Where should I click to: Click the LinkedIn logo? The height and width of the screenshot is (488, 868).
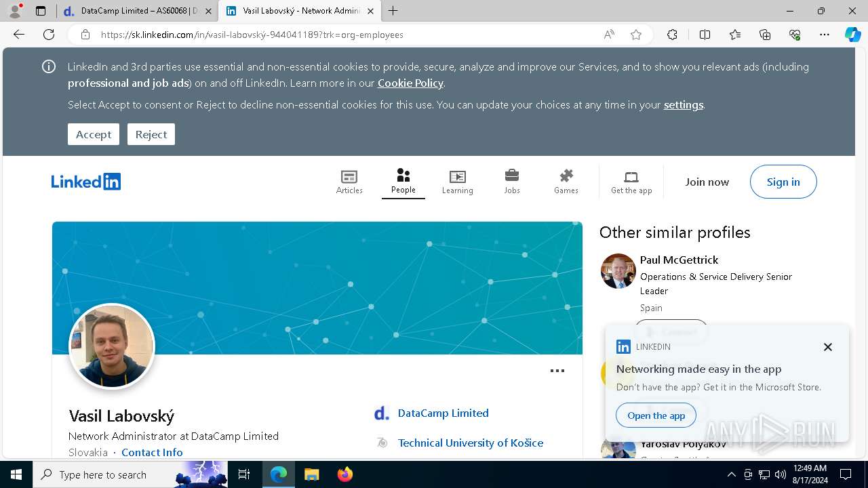pyautogui.click(x=86, y=182)
